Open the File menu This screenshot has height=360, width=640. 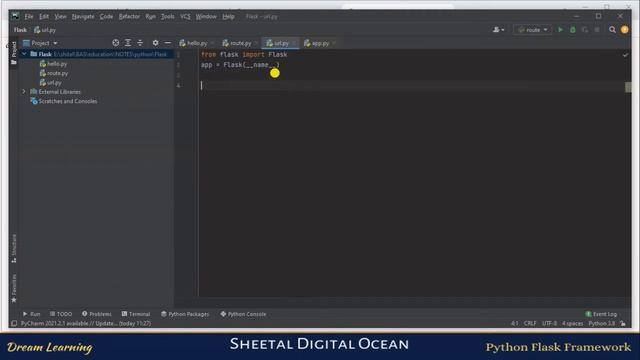click(29, 17)
